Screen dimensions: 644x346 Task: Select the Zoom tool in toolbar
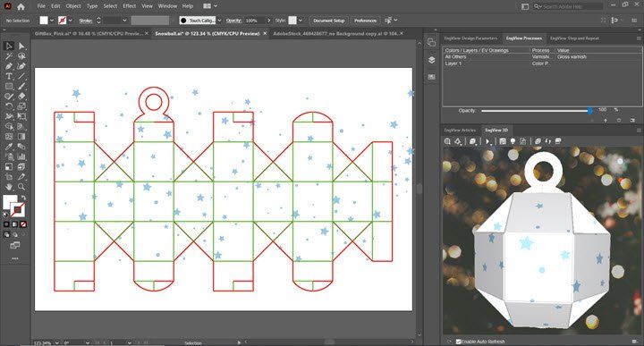click(x=21, y=187)
